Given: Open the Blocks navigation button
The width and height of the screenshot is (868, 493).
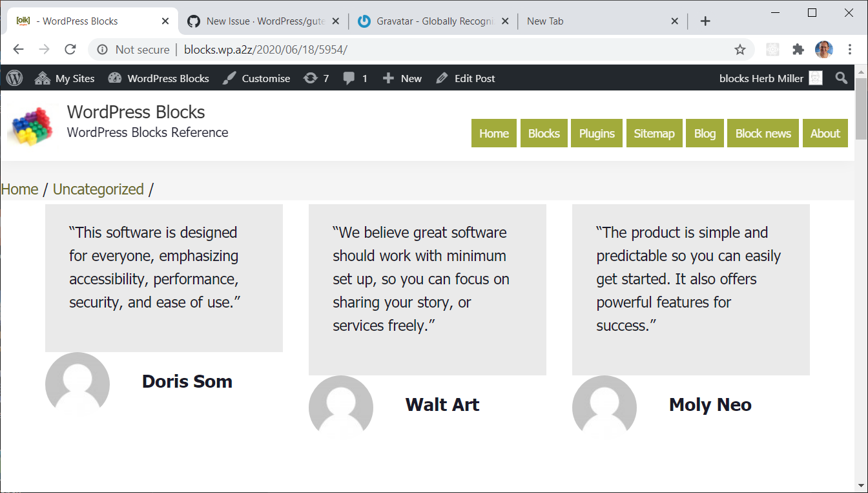Looking at the screenshot, I should point(544,133).
